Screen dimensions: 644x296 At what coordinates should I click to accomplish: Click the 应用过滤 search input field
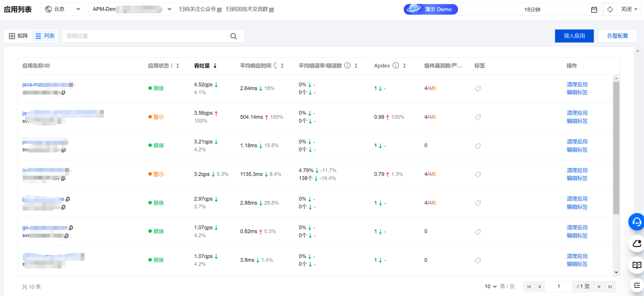pos(145,36)
